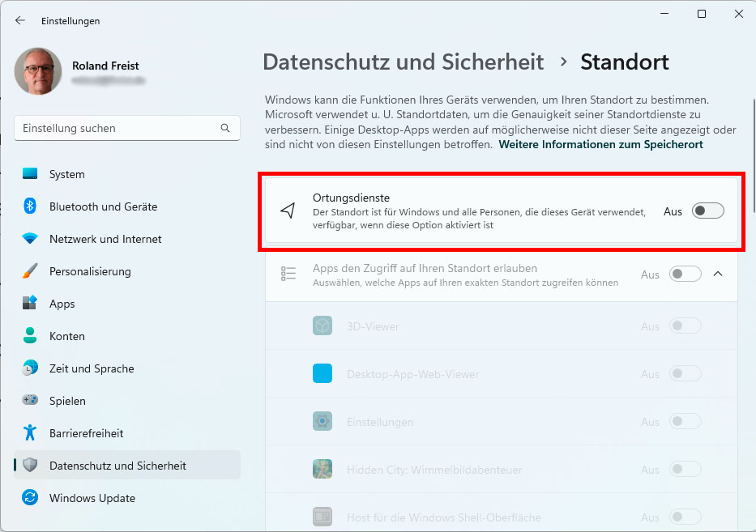The image size is (756, 532).
Task: Click the app access list icon
Action: (288, 273)
